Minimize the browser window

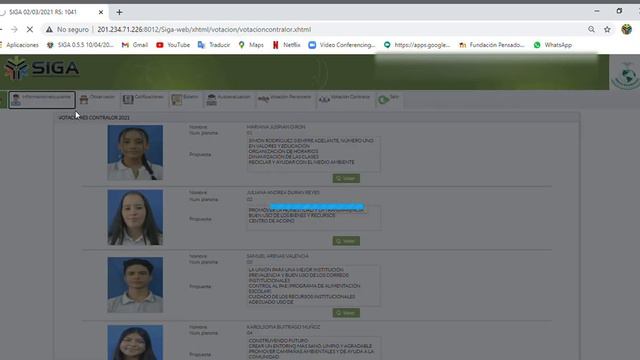(597, 11)
